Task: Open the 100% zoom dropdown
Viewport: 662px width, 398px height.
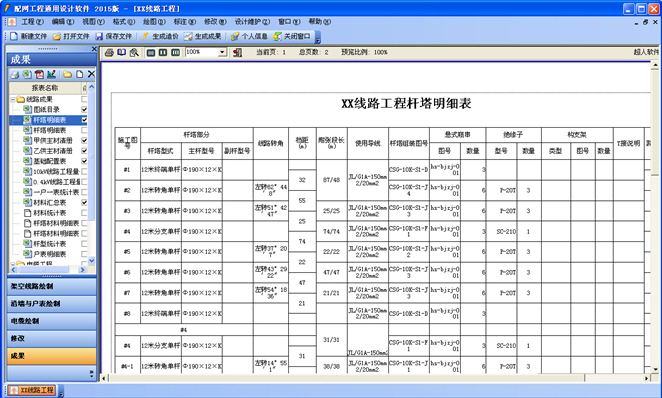Action: pyautogui.click(x=222, y=52)
